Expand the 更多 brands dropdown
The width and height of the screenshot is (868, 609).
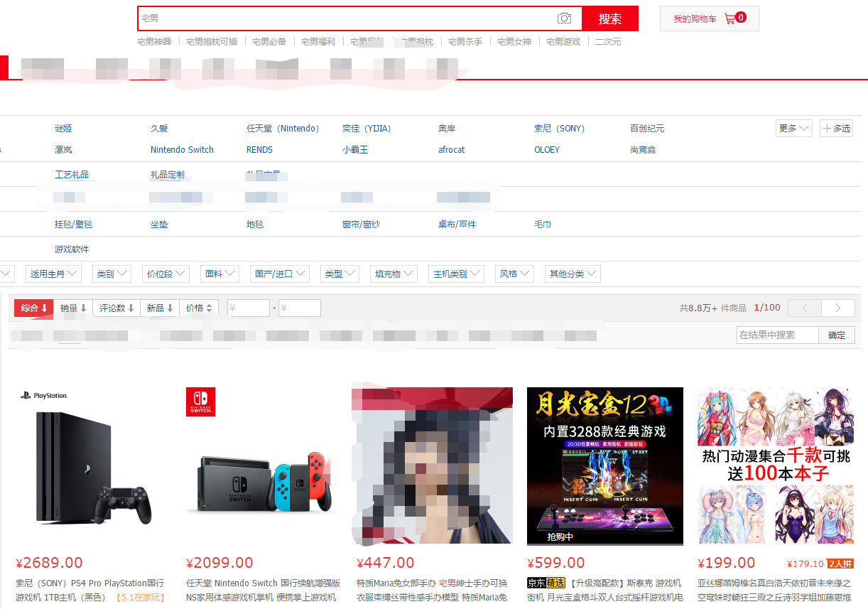click(793, 128)
